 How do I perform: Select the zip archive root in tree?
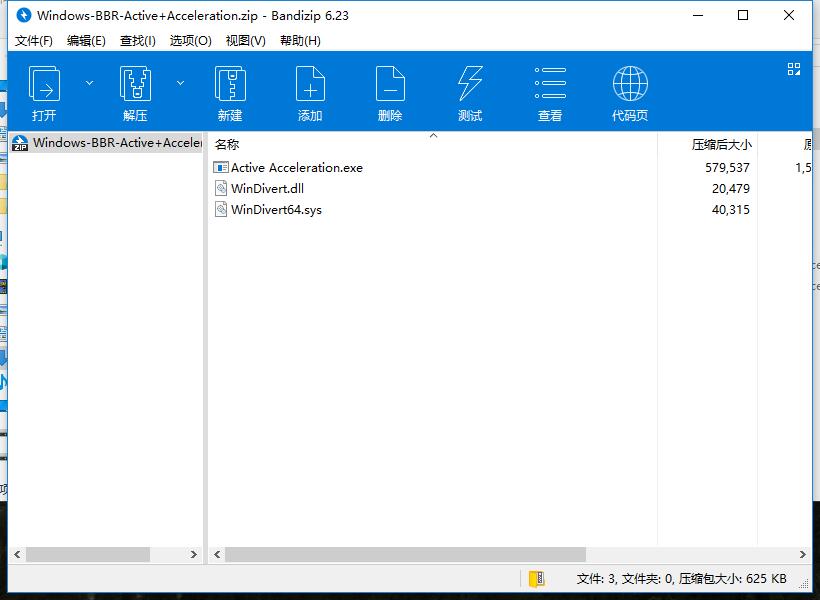(x=106, y=143)
